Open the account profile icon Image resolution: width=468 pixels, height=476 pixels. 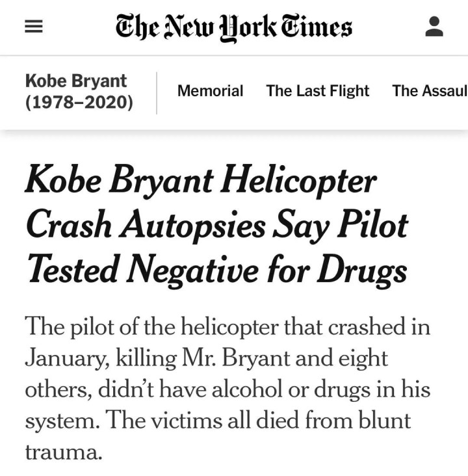434,27
